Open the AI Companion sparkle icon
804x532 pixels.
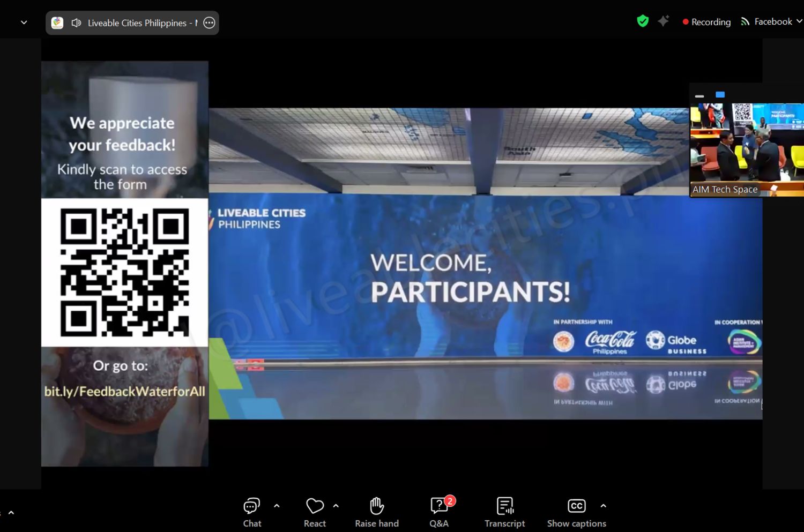[x=664, y=21]
